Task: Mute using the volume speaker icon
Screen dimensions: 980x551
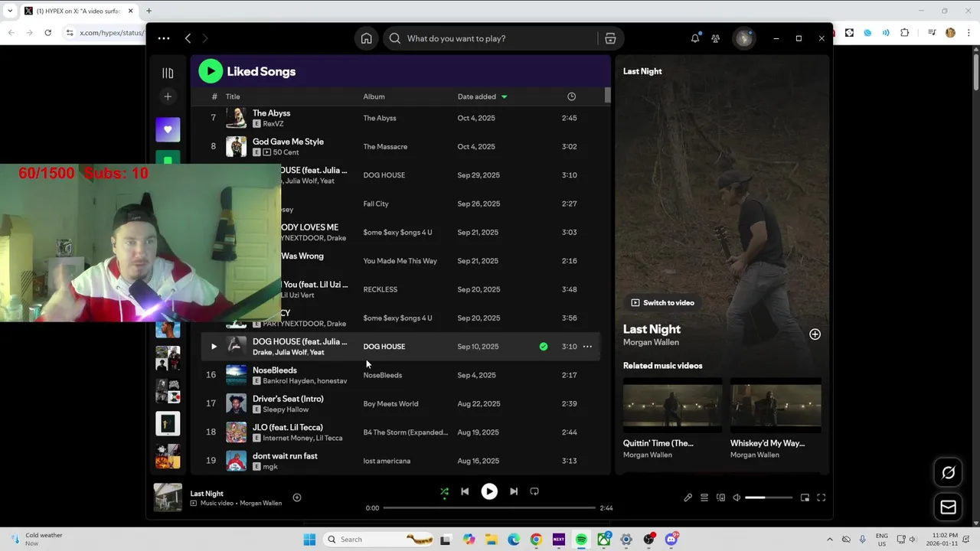Action: (737, 497)
